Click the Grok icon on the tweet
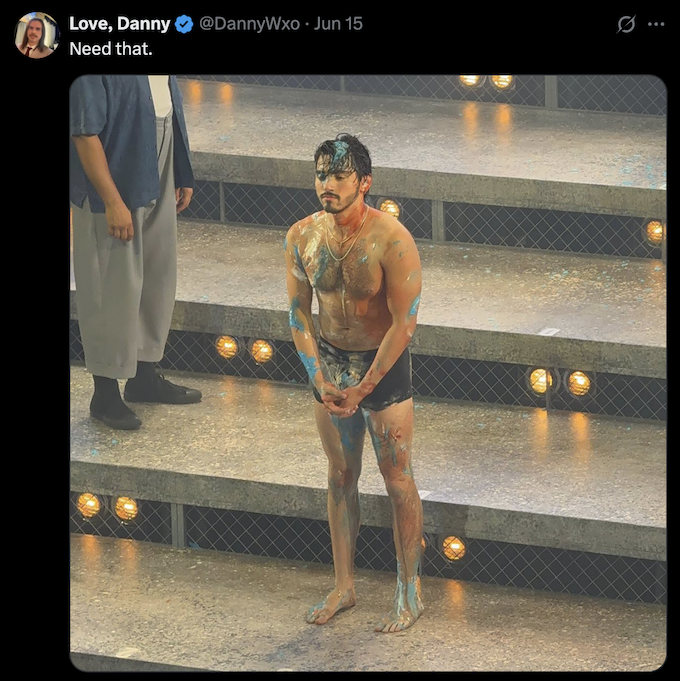The image size is (680, 681). point(626,24)
